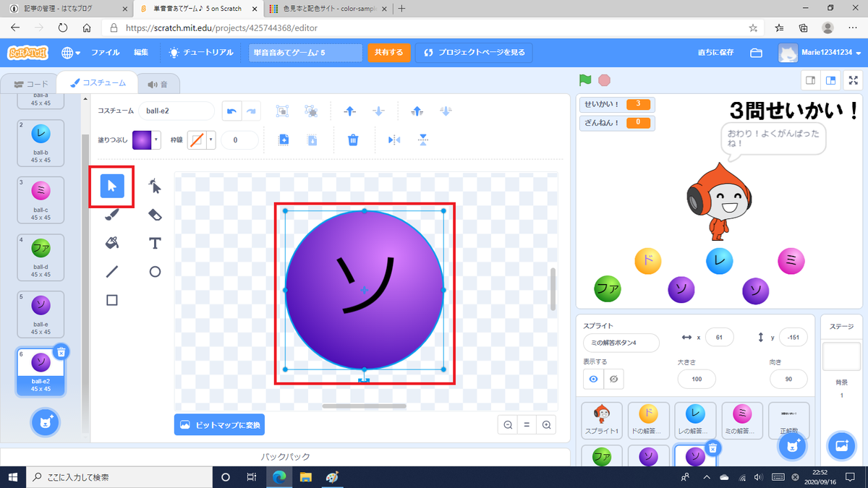Move selection forward one layer

pyautogui.click(x=350, y=111)
